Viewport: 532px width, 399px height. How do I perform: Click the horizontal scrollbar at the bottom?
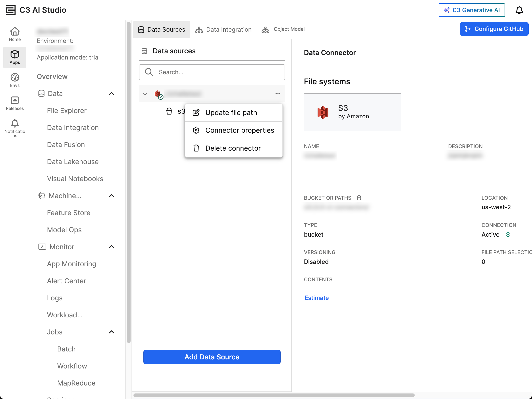pos(274,395)
